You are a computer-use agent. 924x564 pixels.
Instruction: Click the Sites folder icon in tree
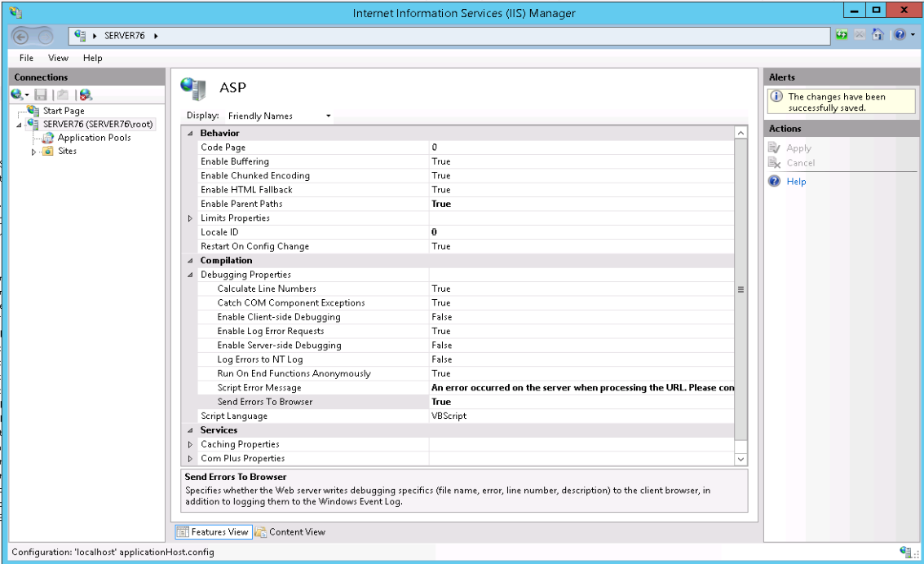48,151
